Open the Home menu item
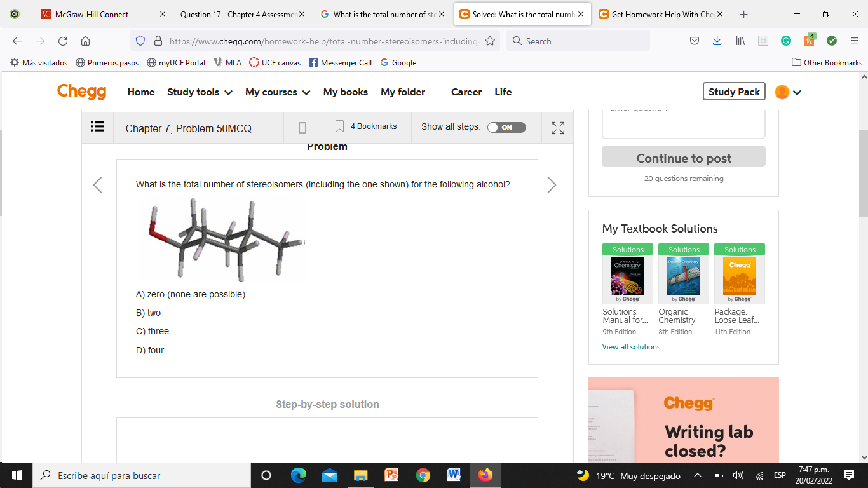Viewport: 868px width, 488px height. 141,92
